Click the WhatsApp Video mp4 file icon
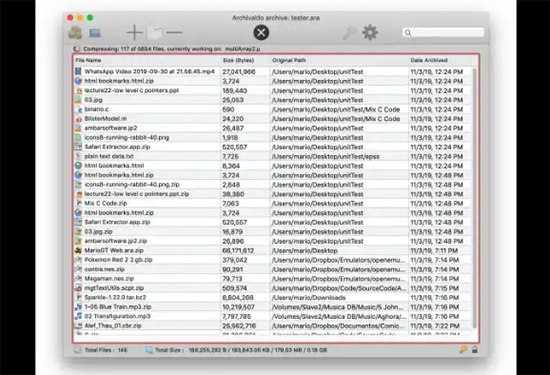Image resolution: width=550 pixels, height=375 pixels. tap(78, 72)
